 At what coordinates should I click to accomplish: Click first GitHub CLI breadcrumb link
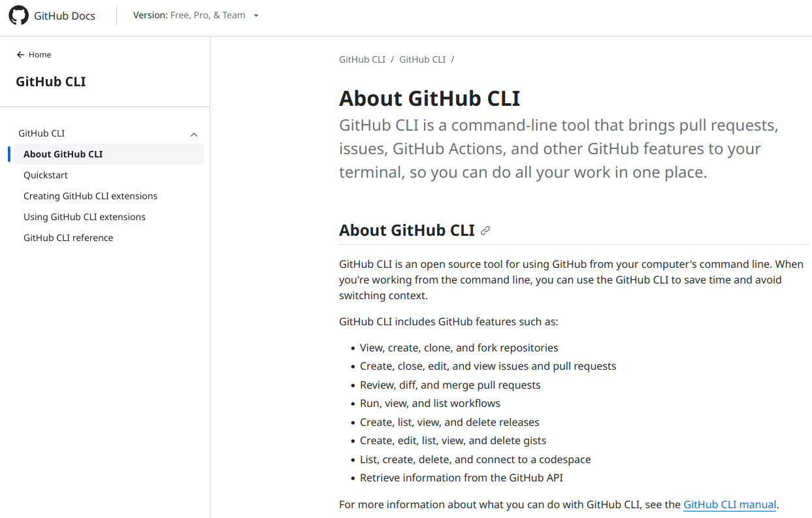[x=362, y=59]
